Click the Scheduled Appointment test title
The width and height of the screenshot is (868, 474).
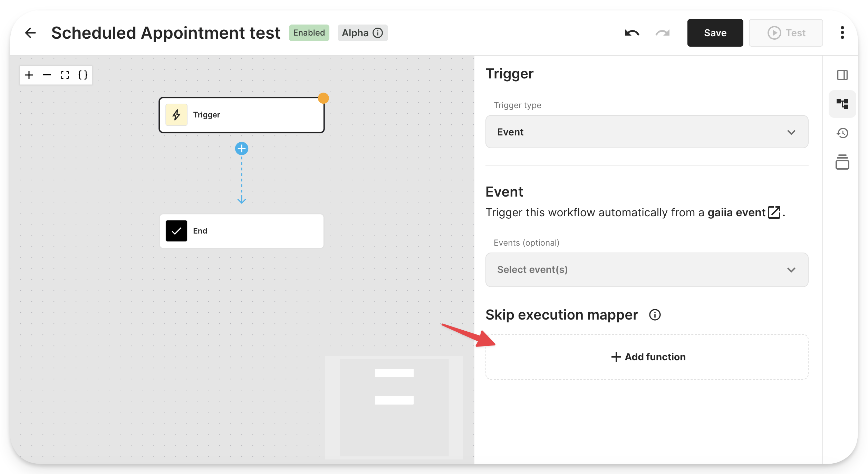click(x=166, y=33)
